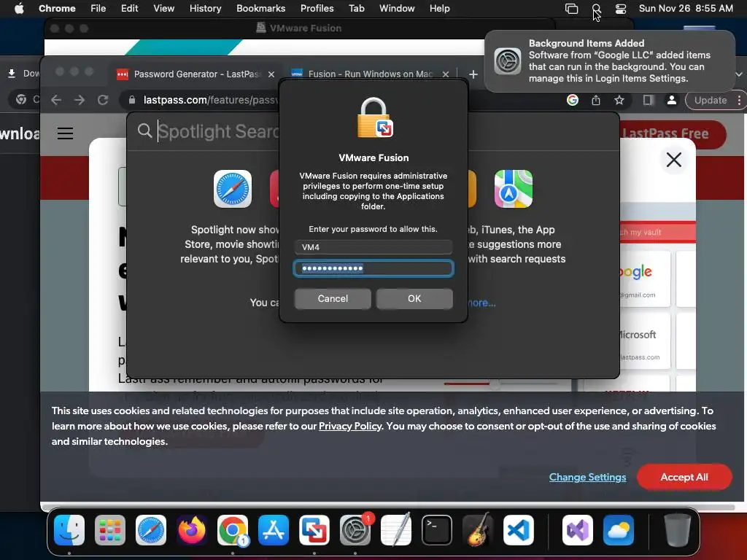Image resolution: width=747 pixels, height=560 pixels.
Task: Close the LastPass popup with X
Action: point(673,160)
